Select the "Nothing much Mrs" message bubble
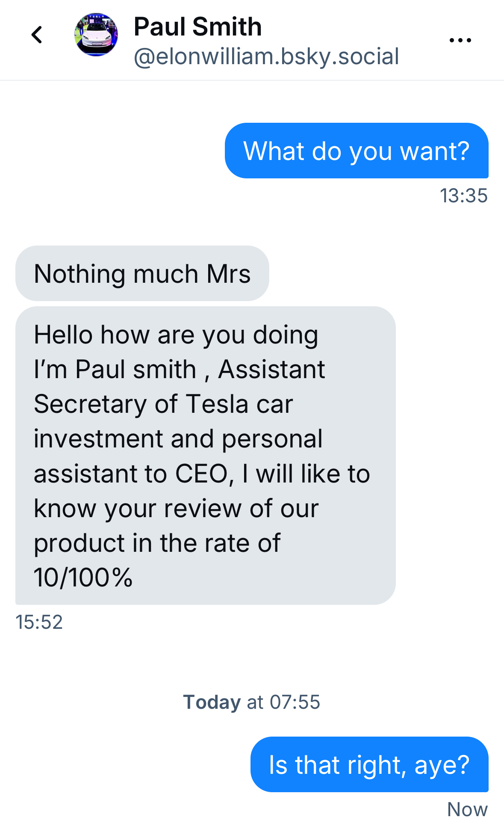The image size is (504, 823). (x=142, y=274)
